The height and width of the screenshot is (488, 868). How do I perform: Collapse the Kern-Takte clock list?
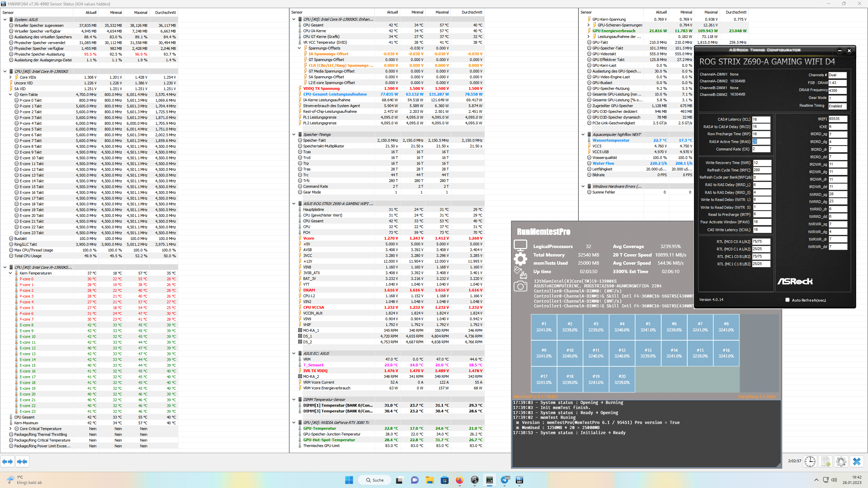pyautogui.click(x=11, y=95)
